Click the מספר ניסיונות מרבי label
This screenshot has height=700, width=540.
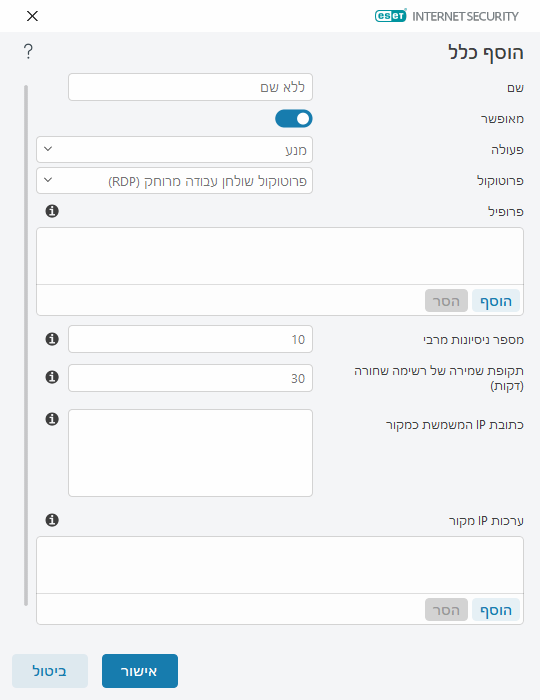pos(473,340)
